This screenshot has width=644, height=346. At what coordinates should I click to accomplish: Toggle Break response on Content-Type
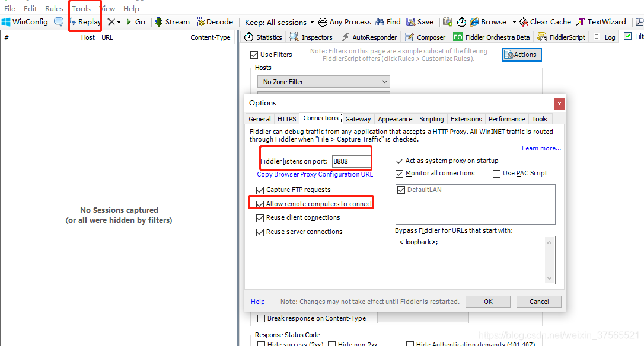(x=261, y=319)
